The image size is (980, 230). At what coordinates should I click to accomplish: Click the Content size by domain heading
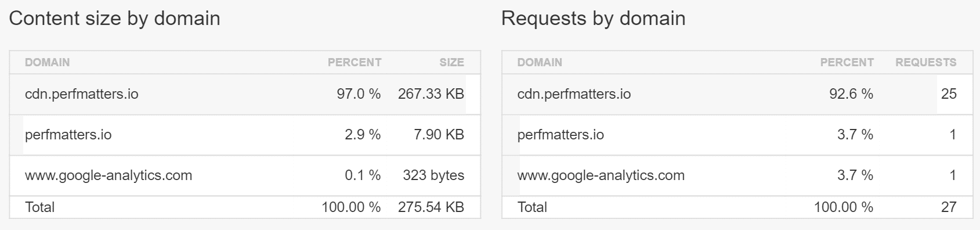coord(115,19)
